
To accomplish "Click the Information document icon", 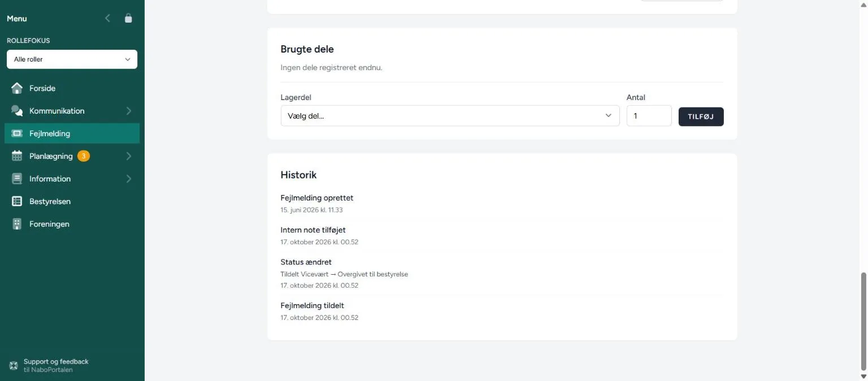I will (17, 179).
